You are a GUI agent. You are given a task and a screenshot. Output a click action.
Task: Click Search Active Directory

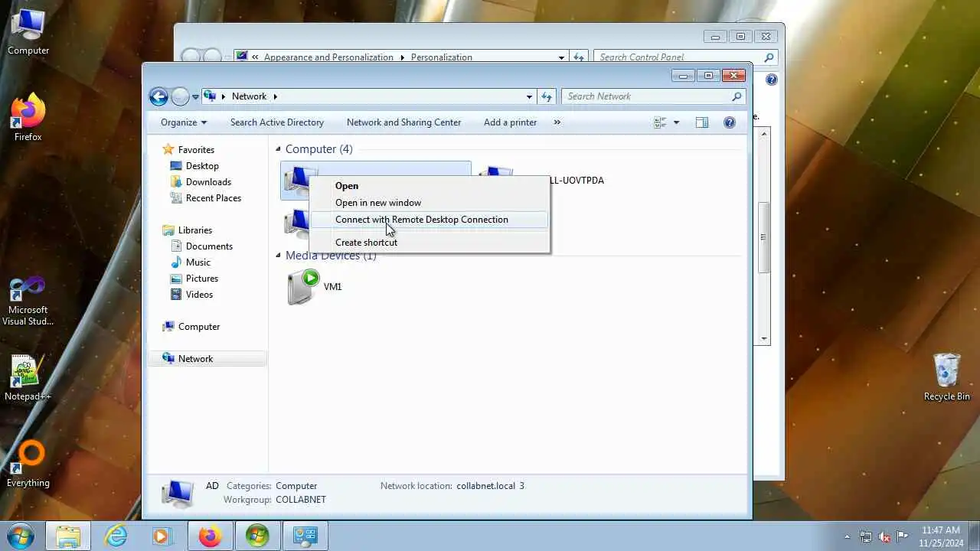pos(277,122)
